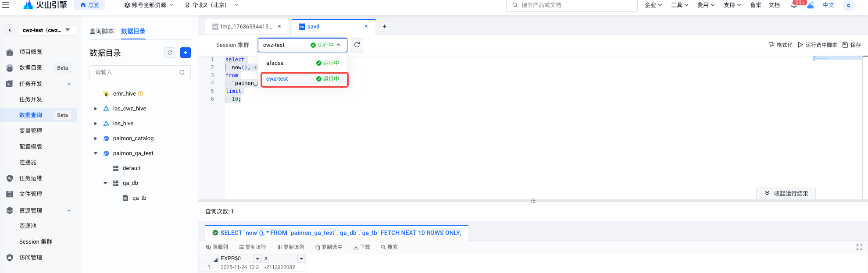Screen dimensions: 868x273
Task: Switch to 数据目录 tab
Action: [133, 31]
